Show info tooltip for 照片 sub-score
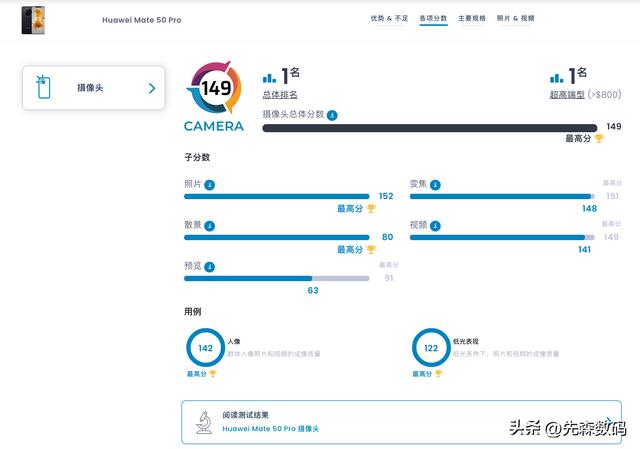The width and height of the screenshot is (640, 449). point(209,185)
